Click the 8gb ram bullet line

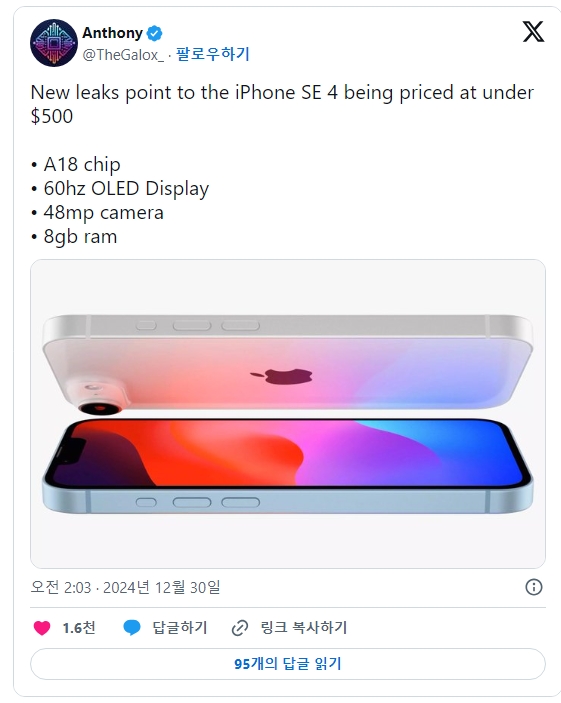(74, 236)
